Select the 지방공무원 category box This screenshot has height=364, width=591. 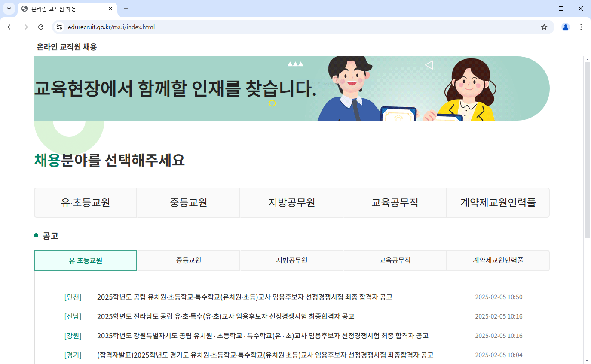click(291, 203)
